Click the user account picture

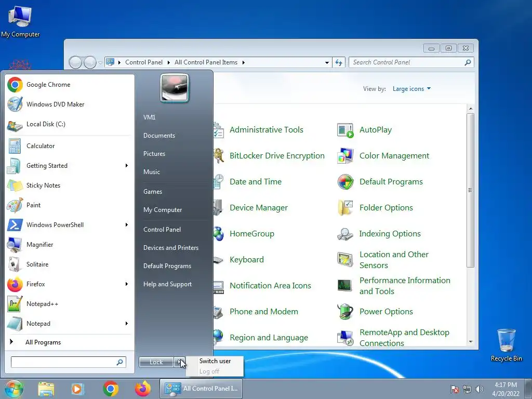tap(175, 88)
